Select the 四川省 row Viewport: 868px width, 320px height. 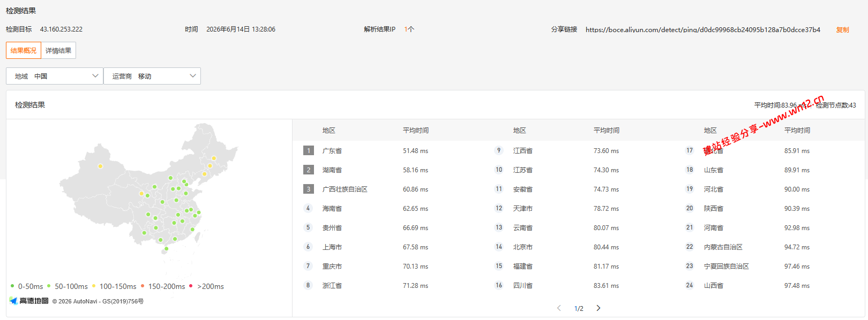point(579,286)
